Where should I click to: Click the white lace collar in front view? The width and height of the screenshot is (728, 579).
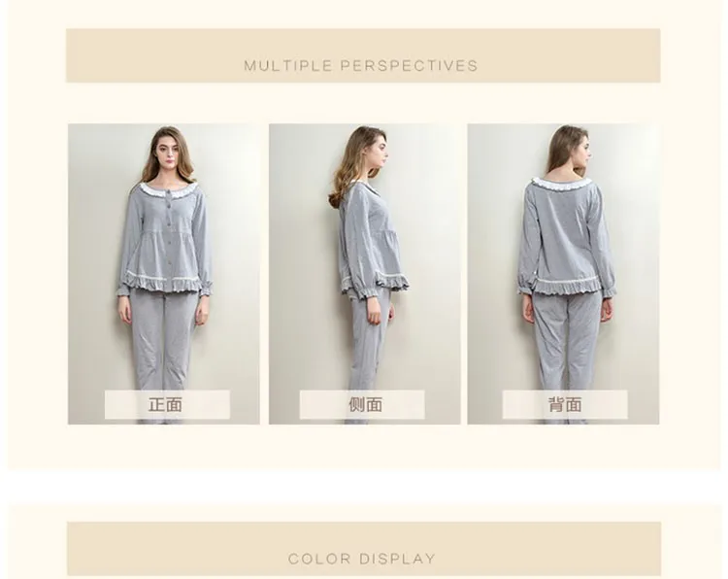click(x=168, y=190)
